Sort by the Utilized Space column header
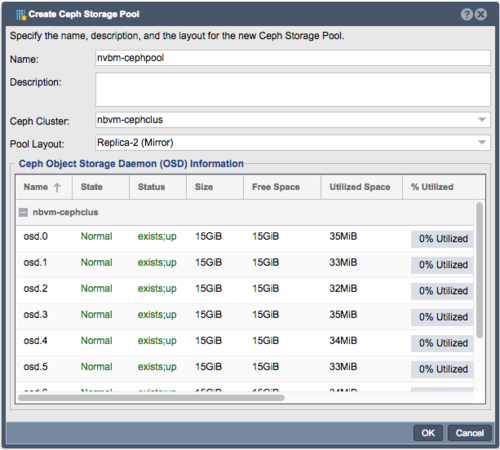 362,187
